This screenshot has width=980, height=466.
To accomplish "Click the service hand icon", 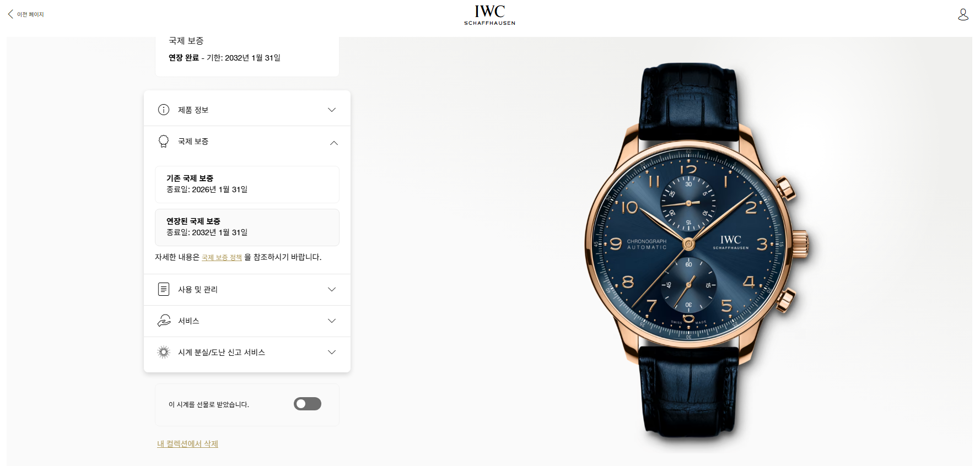I will click(x=164, y=321).
